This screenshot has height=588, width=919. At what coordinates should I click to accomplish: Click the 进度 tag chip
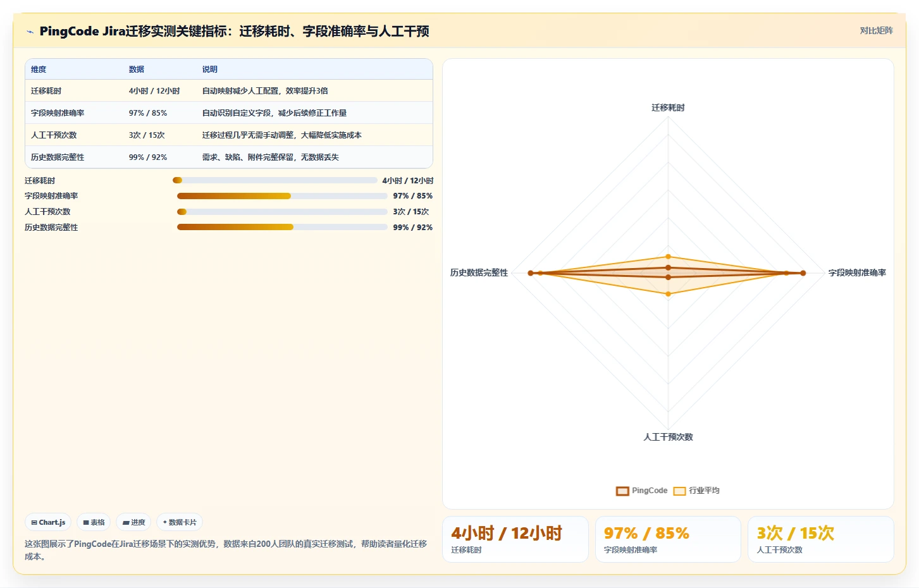[x=133, y=522]
